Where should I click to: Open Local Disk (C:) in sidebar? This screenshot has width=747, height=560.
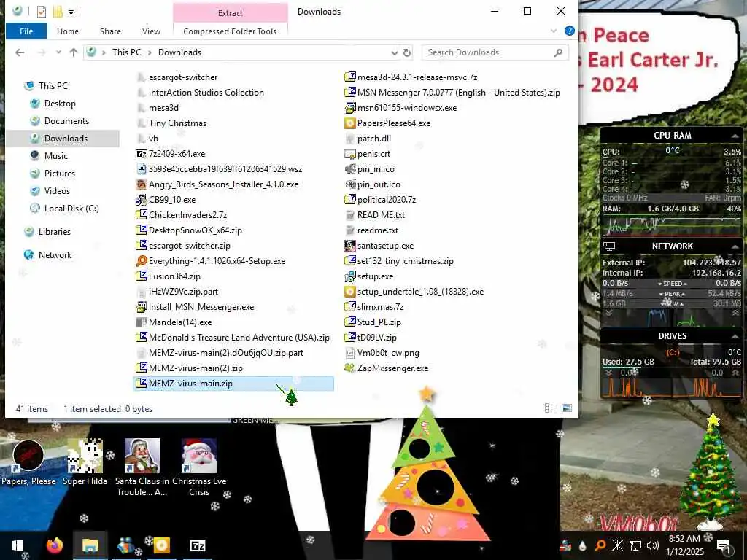pos(71,208)
